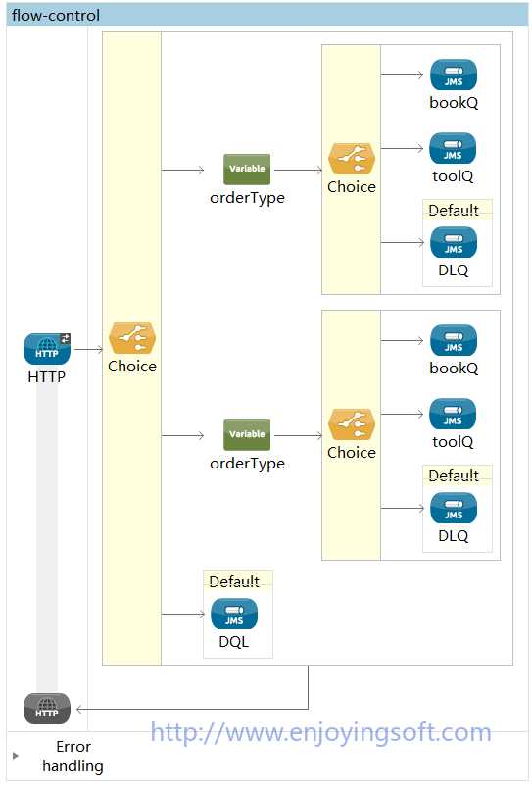
Task: Select the DQL JMS endpoint icon
Action: (x=234, y=614)
